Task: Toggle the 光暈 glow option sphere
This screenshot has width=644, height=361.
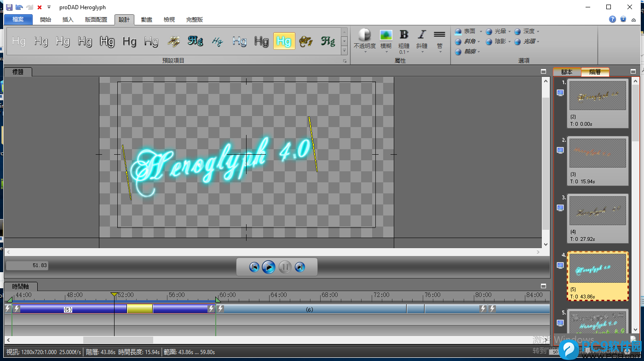Action: [489, 32]
